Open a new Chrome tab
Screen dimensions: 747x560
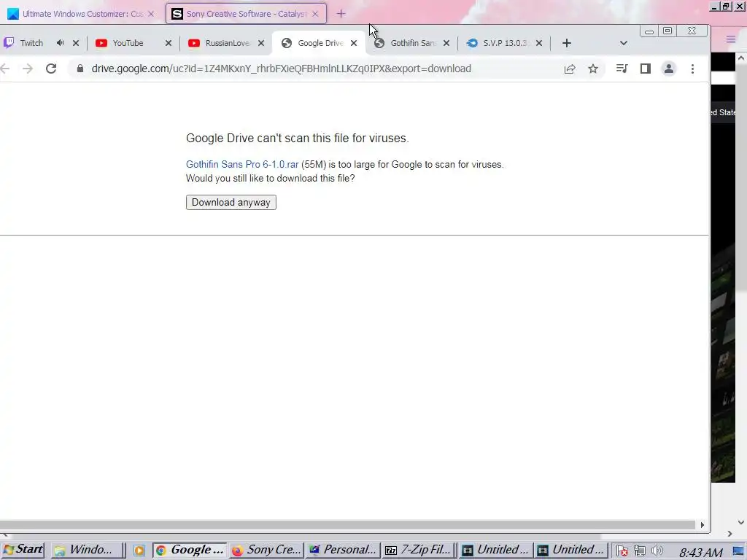click(x=566, y=43)
